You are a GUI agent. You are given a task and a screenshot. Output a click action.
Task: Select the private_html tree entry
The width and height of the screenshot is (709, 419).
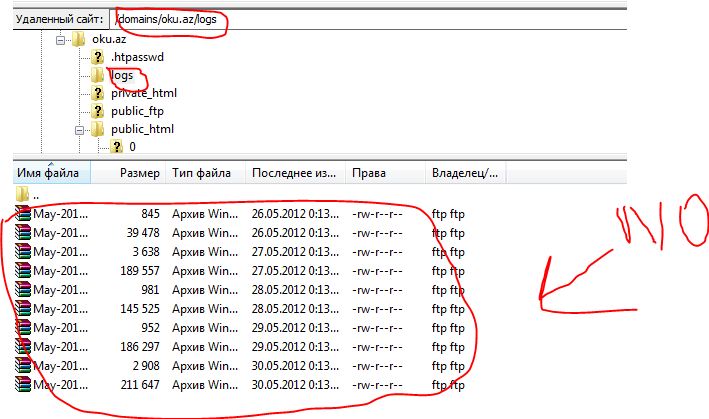click(x=144, y=93)
